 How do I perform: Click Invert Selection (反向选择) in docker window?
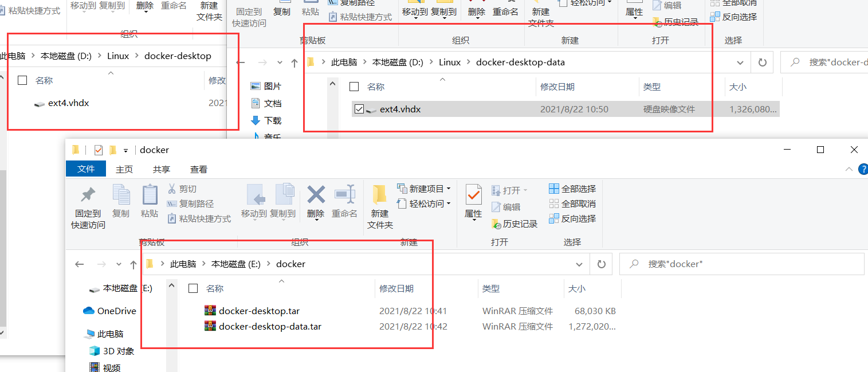coord(572,218)
